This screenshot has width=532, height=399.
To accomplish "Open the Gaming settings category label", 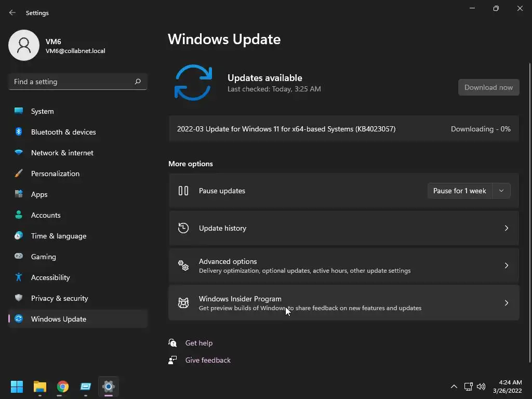I will [x=44, y=257].
